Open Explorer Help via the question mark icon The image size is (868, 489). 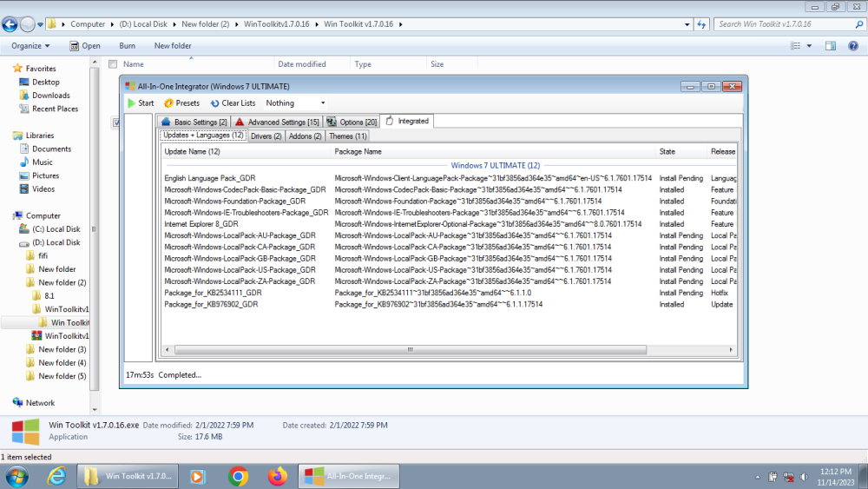[853, 46]
